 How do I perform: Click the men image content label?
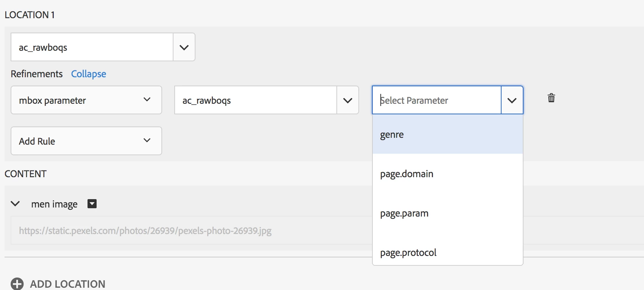pyautogui.click(x=54, y=204)
